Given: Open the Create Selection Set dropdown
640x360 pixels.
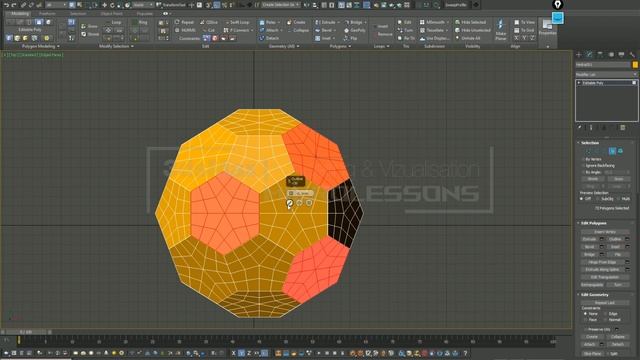Looking at the screenshot, I should pyautogui.click(x=281, y=5).
